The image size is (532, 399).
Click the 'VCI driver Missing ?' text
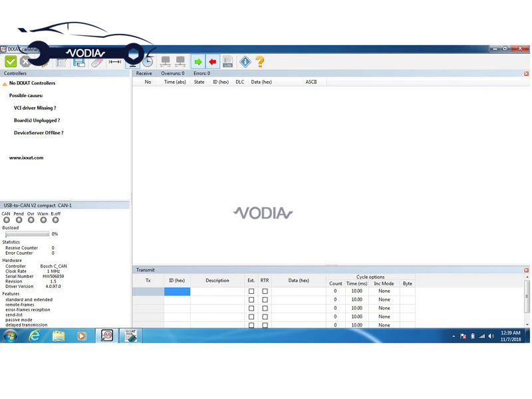pos(35,108)
